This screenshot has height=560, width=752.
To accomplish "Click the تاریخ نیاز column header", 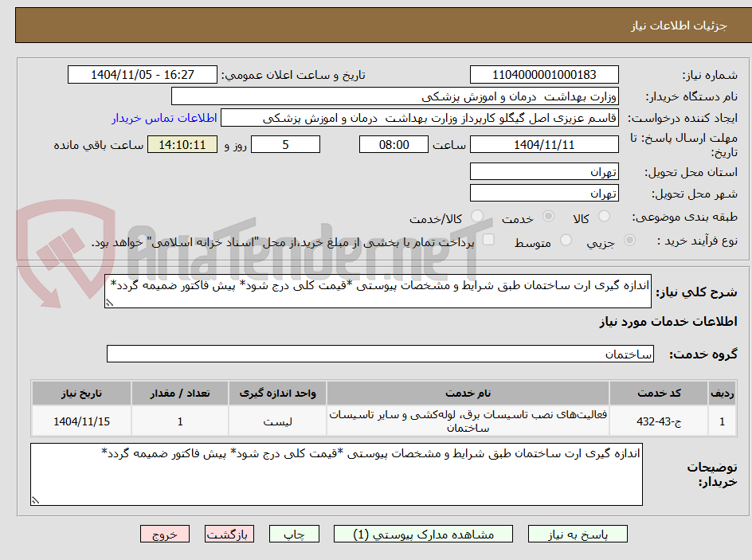I will pos(81,394).
